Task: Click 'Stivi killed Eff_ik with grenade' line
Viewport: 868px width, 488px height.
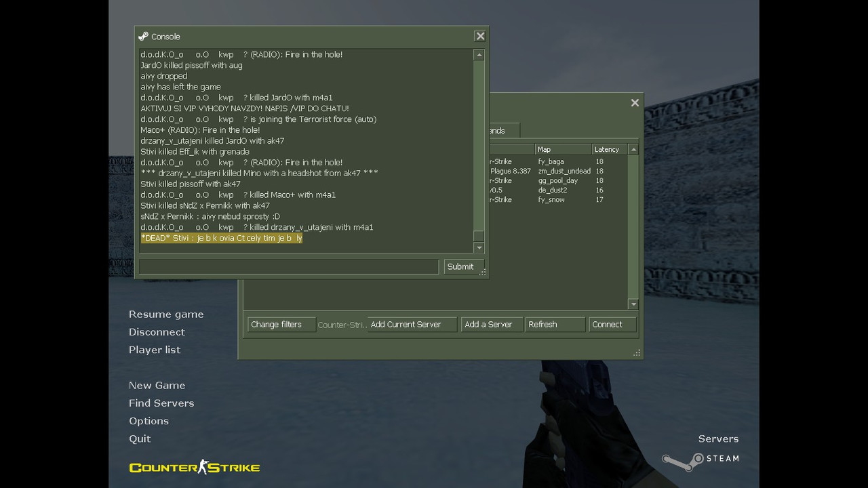Action: coord(195,152)
